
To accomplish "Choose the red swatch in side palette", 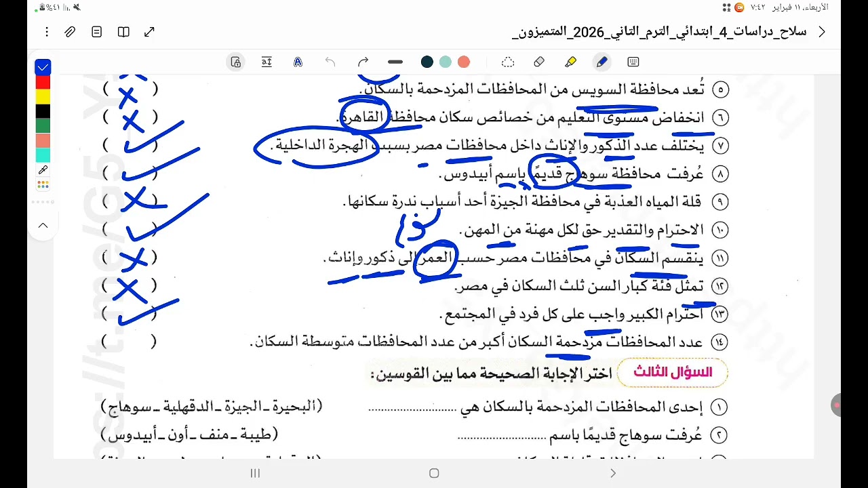I will pos(43,82).
